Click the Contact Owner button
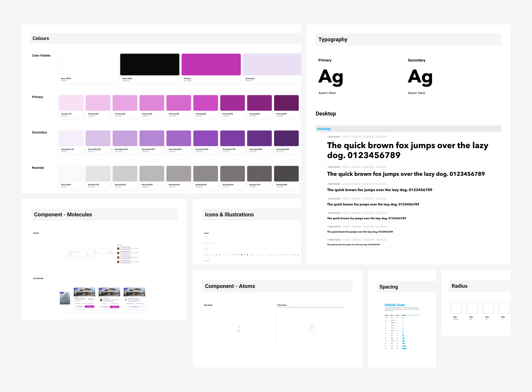The width and height of the screenshot is (532, 392). coord(89,307)
